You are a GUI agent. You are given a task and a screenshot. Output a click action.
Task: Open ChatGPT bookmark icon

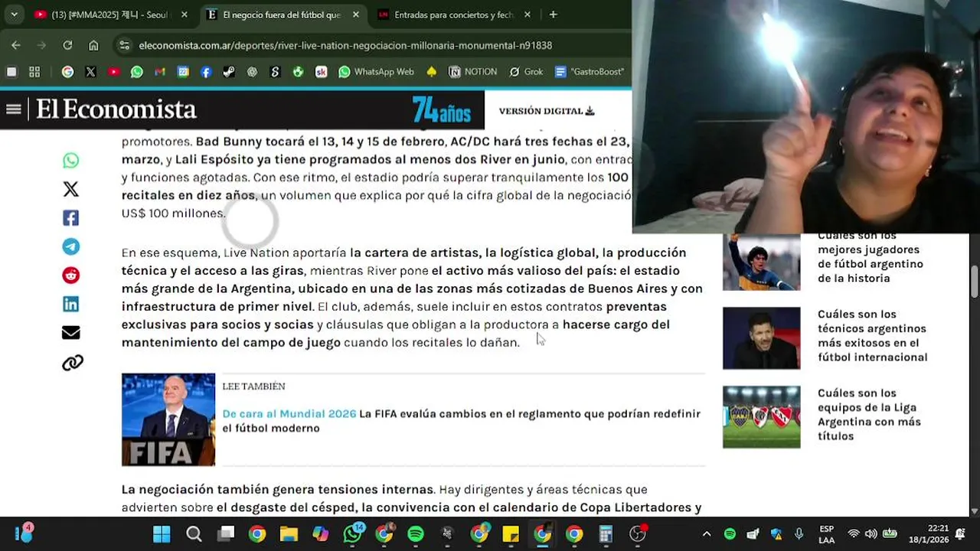[x=252, y=72]
